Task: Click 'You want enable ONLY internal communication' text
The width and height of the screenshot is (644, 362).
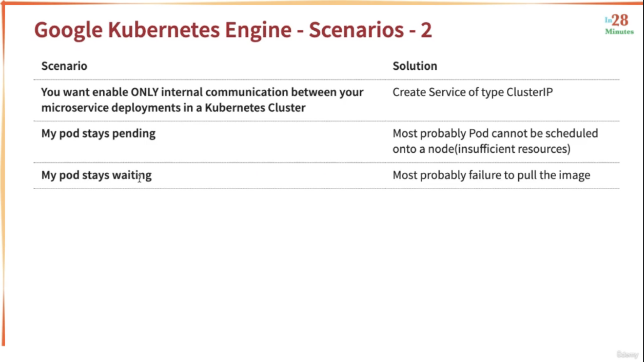Action: pyautogui.click(x=165, y=92)
